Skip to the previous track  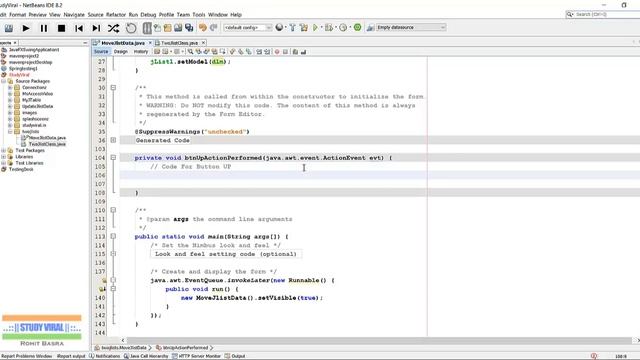pos(79,28)
